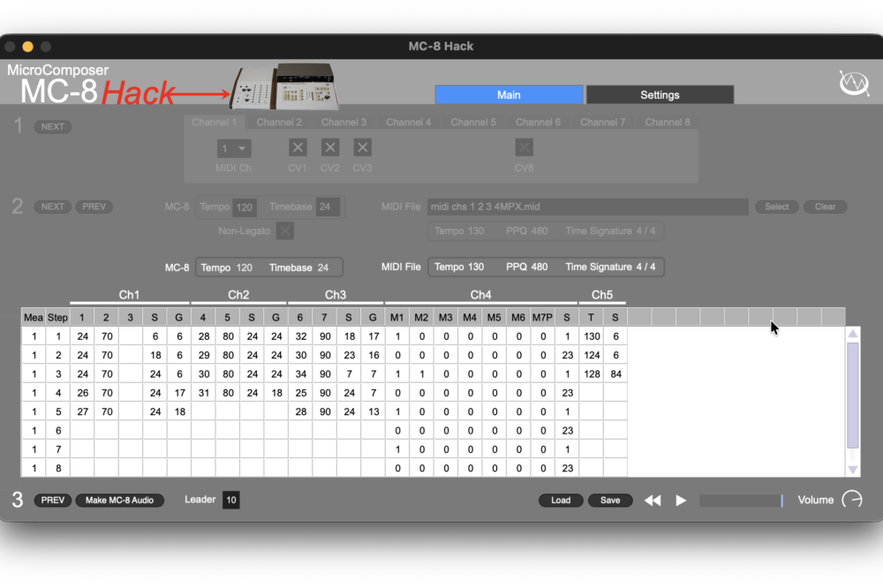Select the Channel 4 tab
Viewport: 883px width, 588px height.
pos(408,122)
